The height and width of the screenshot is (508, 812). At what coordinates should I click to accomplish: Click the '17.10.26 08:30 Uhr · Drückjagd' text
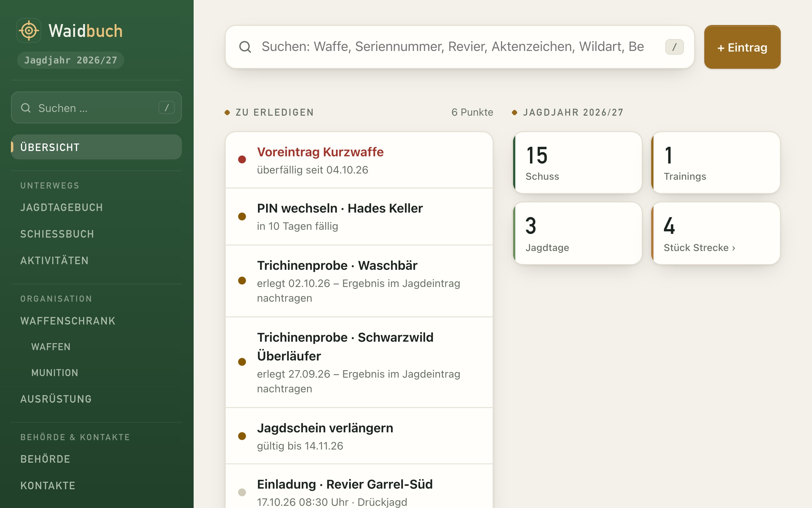coord(332,502)
